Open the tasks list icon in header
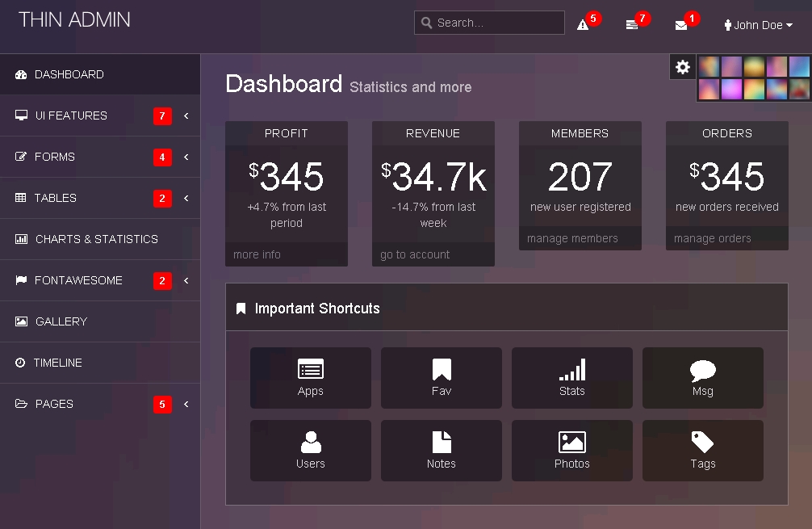The width and height of the screenshot is (812, 529). click(x=632, y=25)
